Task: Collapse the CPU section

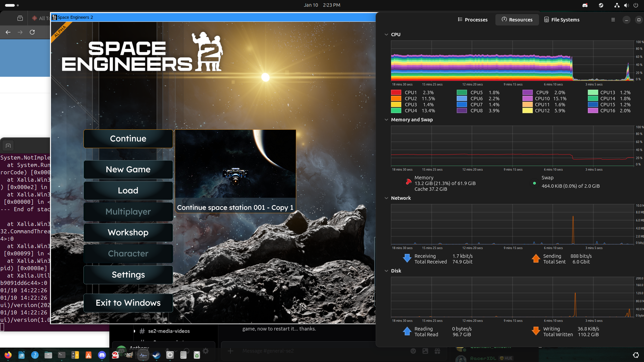Action: point(386,35)
